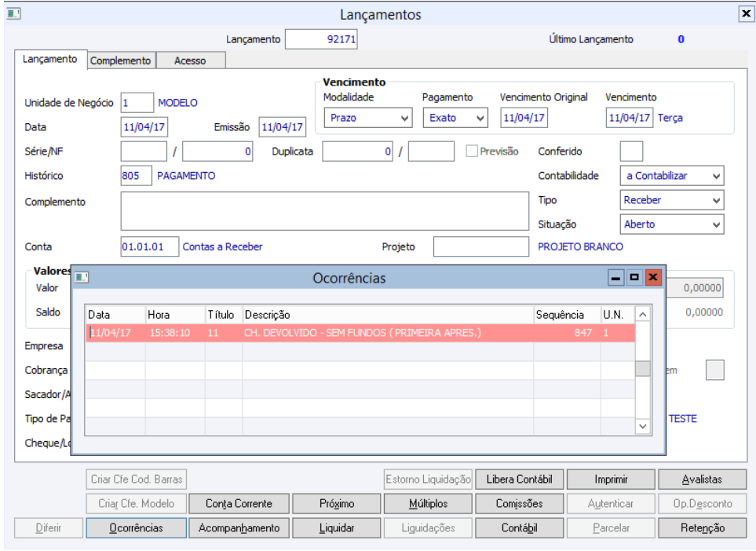The width and height of the screenshot is (756, 551).
Task: Select the CH. DEVOLVIDO occurrence row
Action: pos(361,334)
